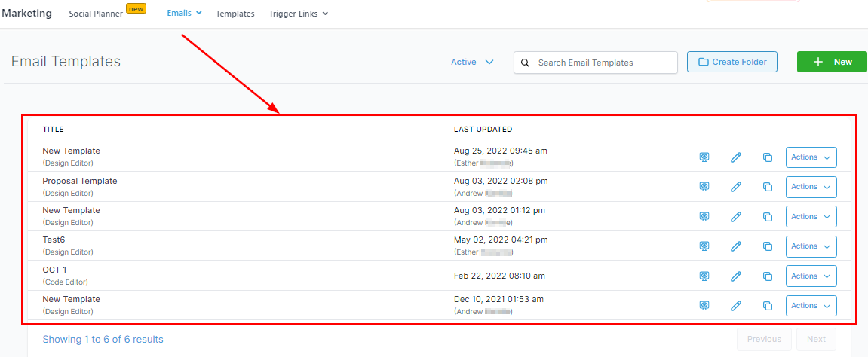Image resolution: width=868 pixels, height=357 pixels.
Task: Edit the Proposal Template with pencil icon
Action: click(x=736, y=187)
